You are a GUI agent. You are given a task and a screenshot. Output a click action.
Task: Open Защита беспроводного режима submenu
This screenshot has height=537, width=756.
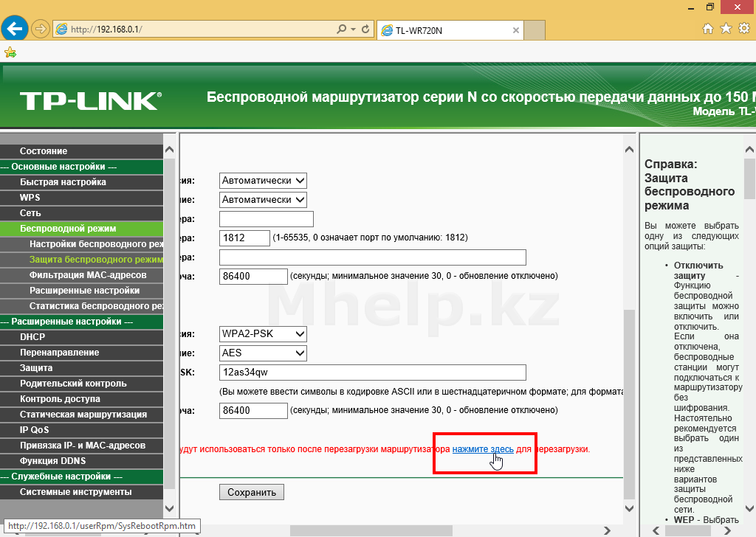(x=81, y=259)
